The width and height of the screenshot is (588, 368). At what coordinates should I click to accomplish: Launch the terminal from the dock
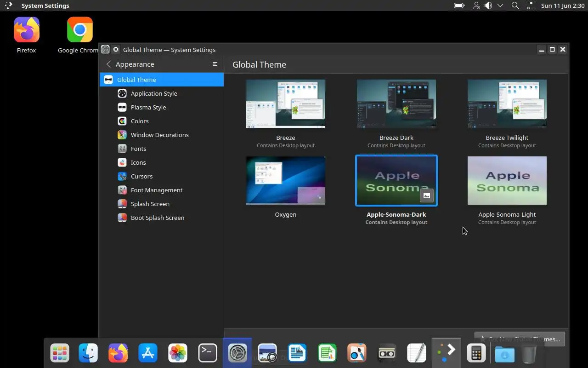(208, 353)
